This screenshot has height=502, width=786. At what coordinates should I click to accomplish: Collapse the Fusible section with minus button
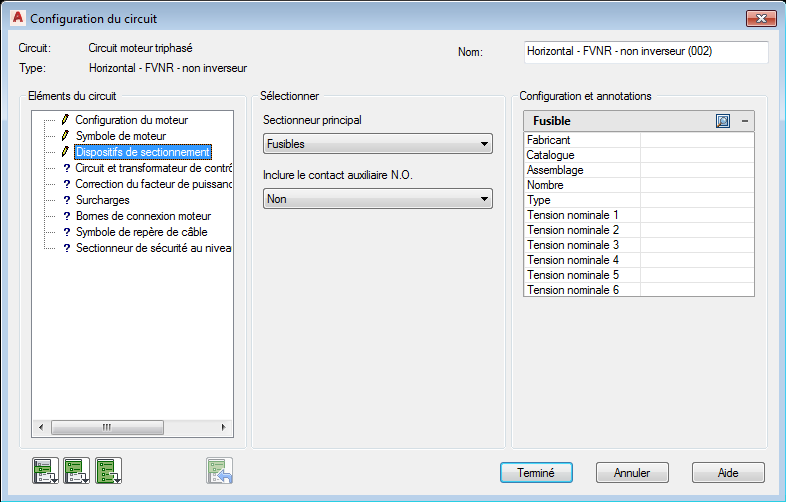(744, 121)
